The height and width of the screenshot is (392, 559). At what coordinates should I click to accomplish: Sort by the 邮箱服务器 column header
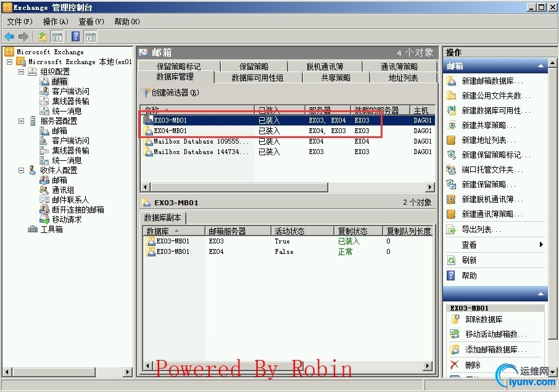238,231
